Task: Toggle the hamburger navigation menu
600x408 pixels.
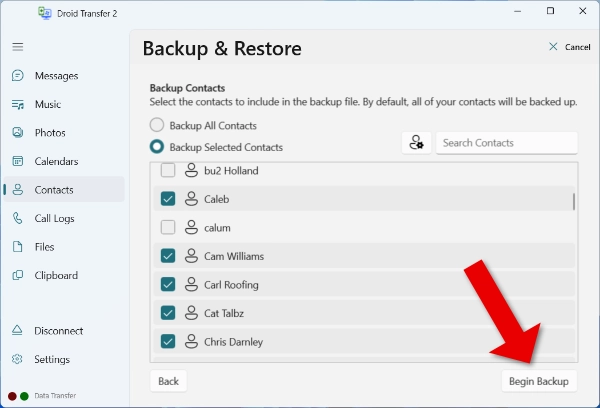Action: point(17,47)
